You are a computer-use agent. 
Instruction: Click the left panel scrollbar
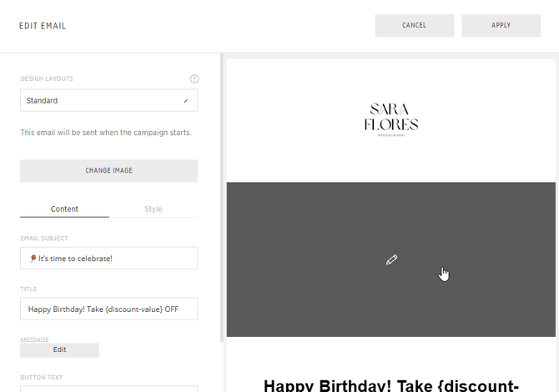pyautogui.click(x=222, y=198)
